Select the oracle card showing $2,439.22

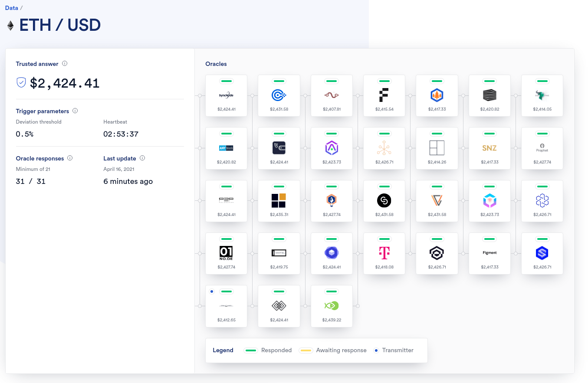(x=332, y=306)
